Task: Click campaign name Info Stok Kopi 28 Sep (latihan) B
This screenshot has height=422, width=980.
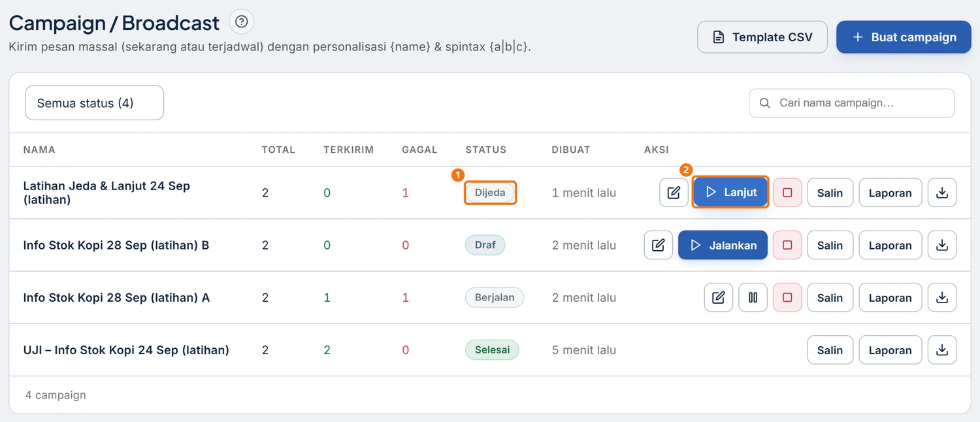Action: click(x=116, y=245)
